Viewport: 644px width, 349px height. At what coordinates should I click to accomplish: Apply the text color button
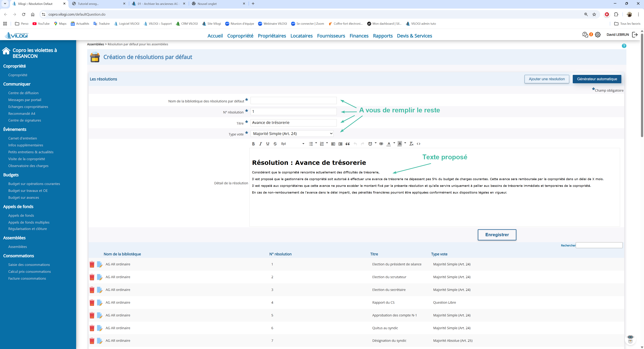tap(389, 144)
